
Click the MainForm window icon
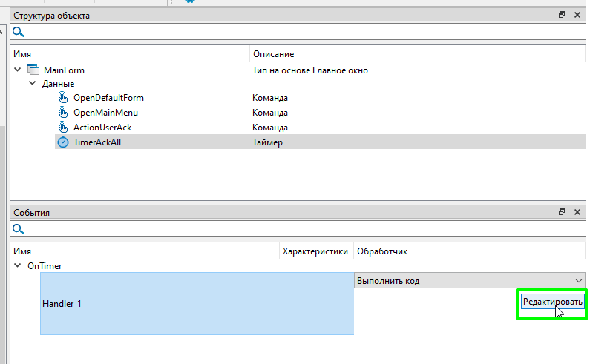click(x=33, y=70)
